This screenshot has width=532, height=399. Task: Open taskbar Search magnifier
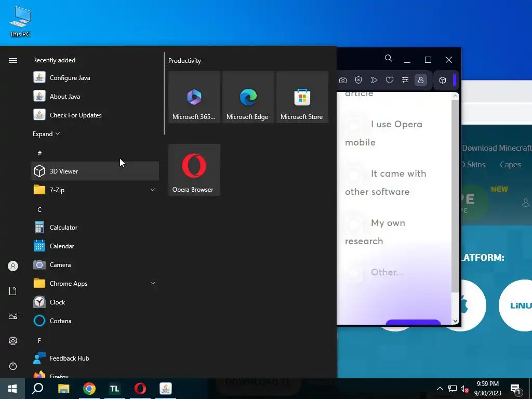click(x=37, y=389)
